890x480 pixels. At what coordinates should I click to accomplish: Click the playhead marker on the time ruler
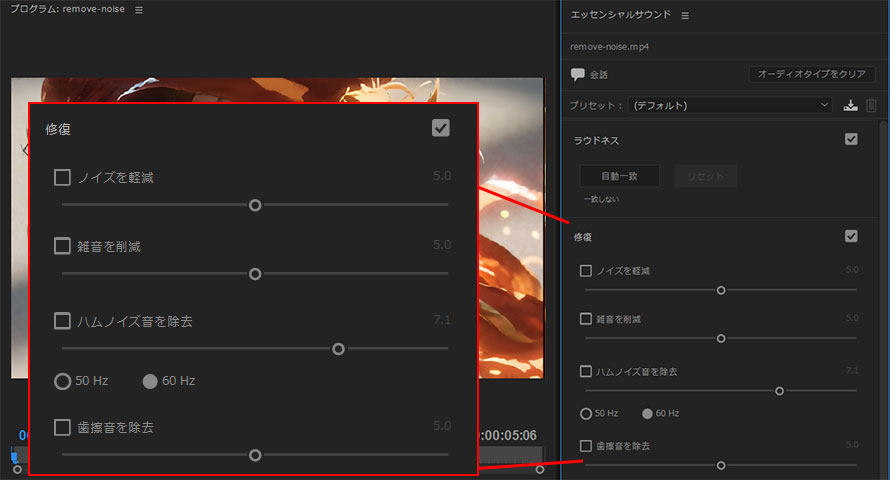[x=14, y=456]
